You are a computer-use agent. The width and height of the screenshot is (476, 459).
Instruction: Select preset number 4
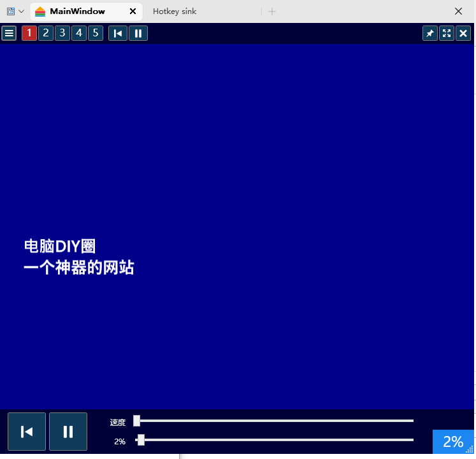coord(79,33)
